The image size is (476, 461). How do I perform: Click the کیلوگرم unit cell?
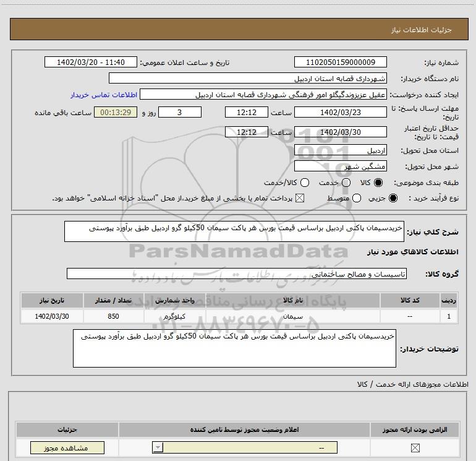175,316
